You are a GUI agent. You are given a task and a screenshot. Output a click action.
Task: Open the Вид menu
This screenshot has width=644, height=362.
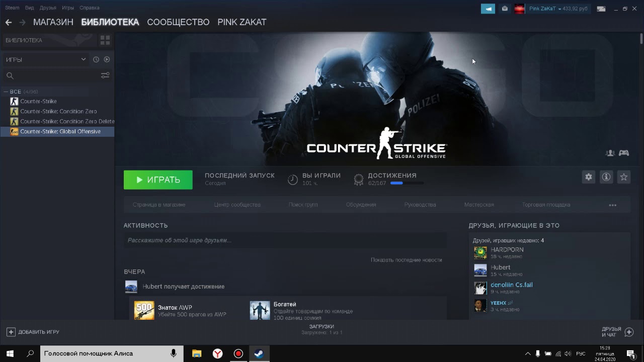(x=29, y=8)
